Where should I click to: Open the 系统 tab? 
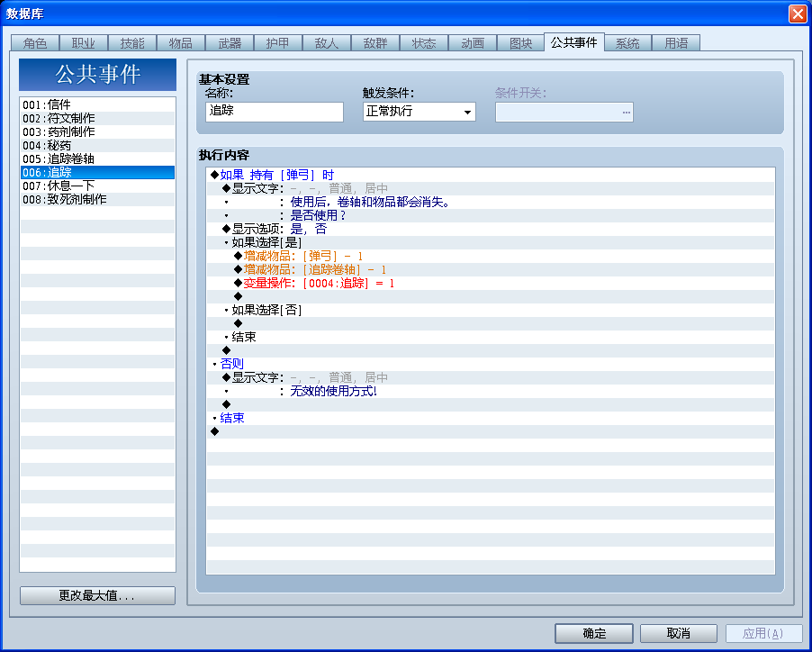pyautogui.click(x=627, y=43)
